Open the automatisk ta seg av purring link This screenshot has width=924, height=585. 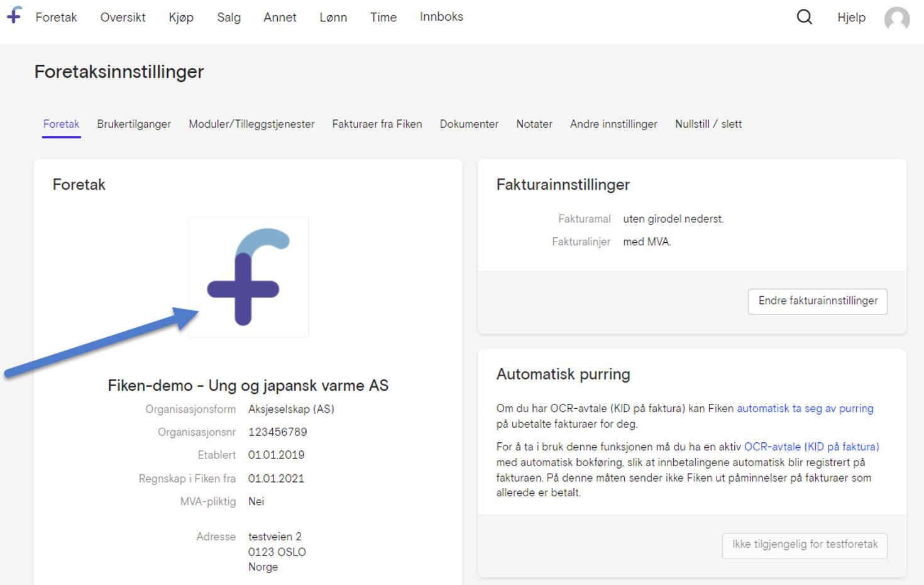coord(805,408)
